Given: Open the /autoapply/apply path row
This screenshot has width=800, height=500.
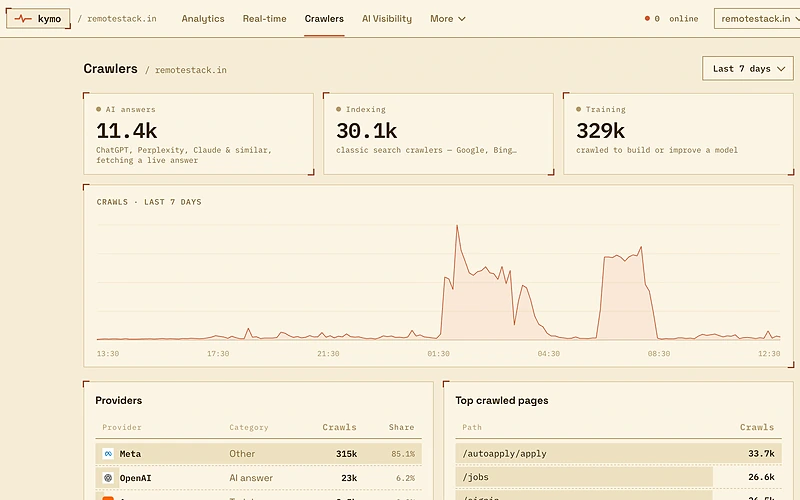Looking at the screenshot, I should (618, 454).
